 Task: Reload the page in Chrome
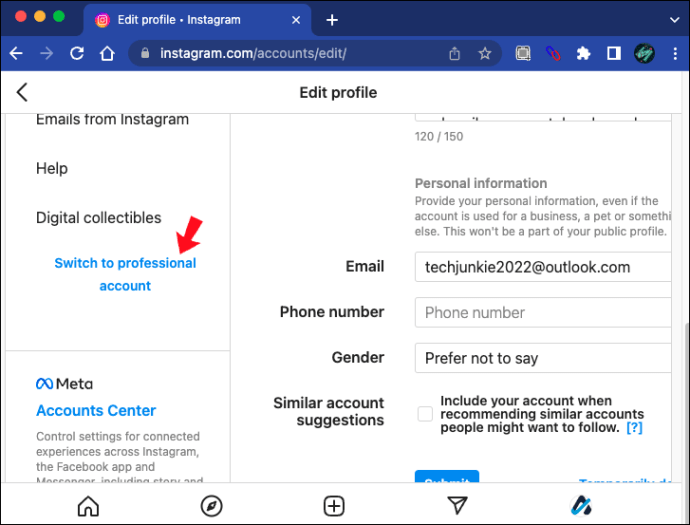(x=77, y=54)
